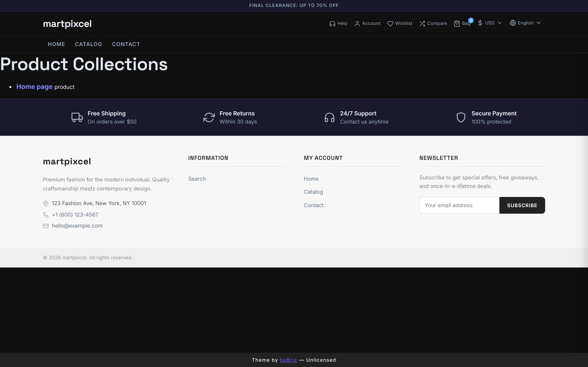Screen dimensions: 588x367
Task: Open the Home page breadcrumb link
Action: click(x=34, y=87)
